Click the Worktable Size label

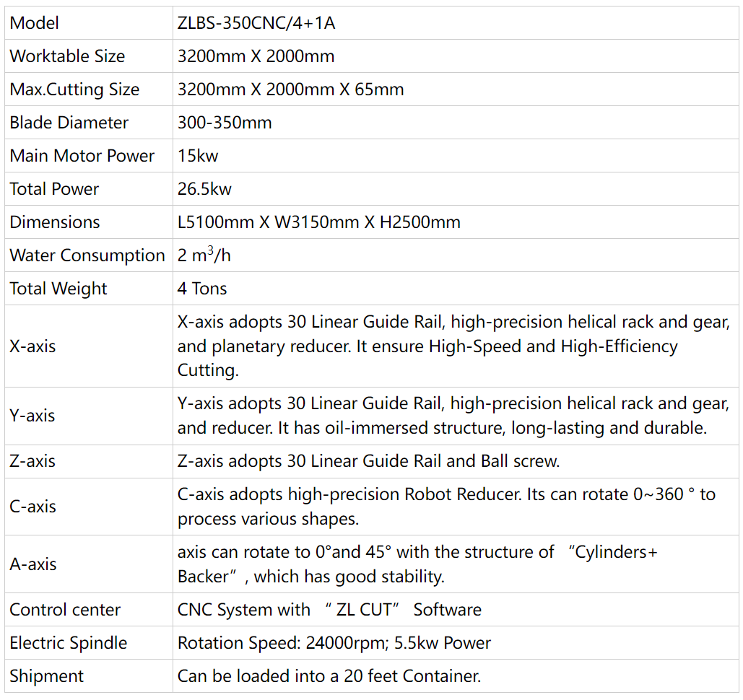(x=67, y=56)
